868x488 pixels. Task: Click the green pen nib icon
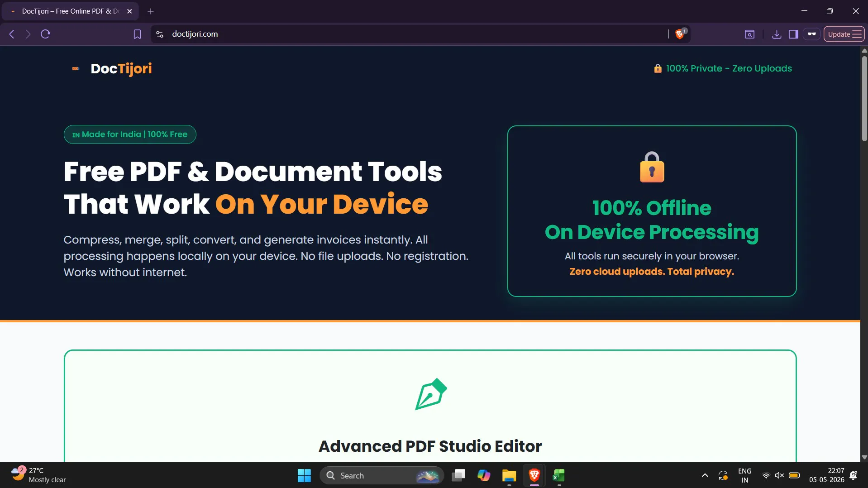coord(431,394)
